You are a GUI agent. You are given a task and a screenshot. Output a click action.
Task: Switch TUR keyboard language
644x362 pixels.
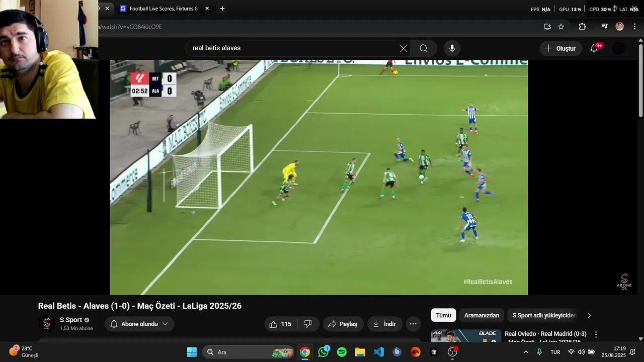(x=555, y=352)
